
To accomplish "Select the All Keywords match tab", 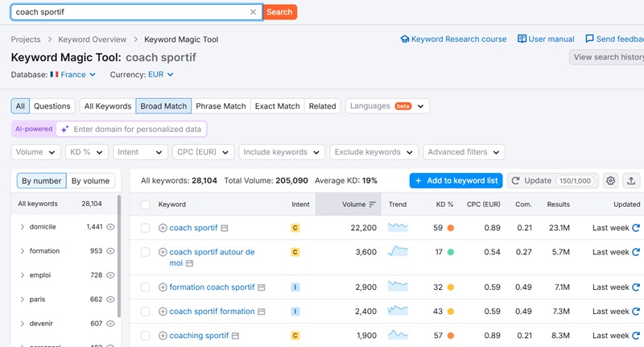I will point(108,106).
